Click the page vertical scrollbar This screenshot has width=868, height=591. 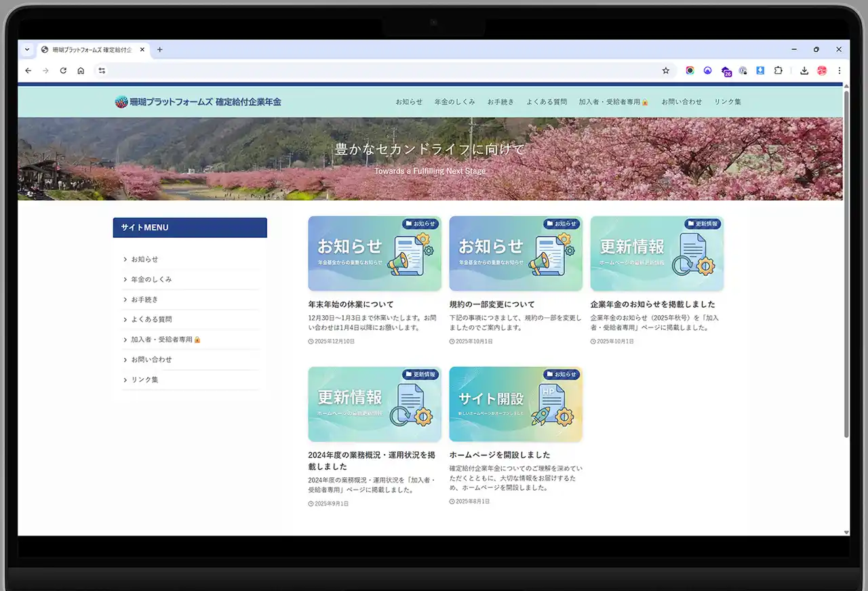pos(846,271)
